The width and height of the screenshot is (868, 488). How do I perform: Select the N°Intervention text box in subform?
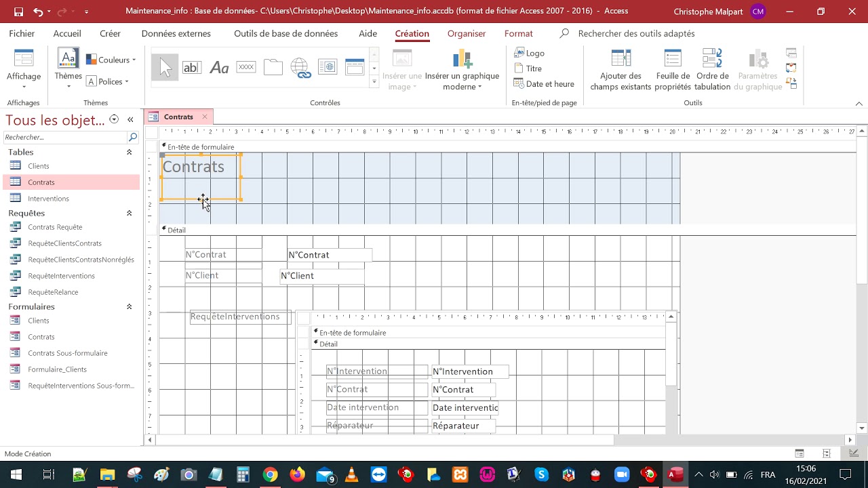point(471,371)
